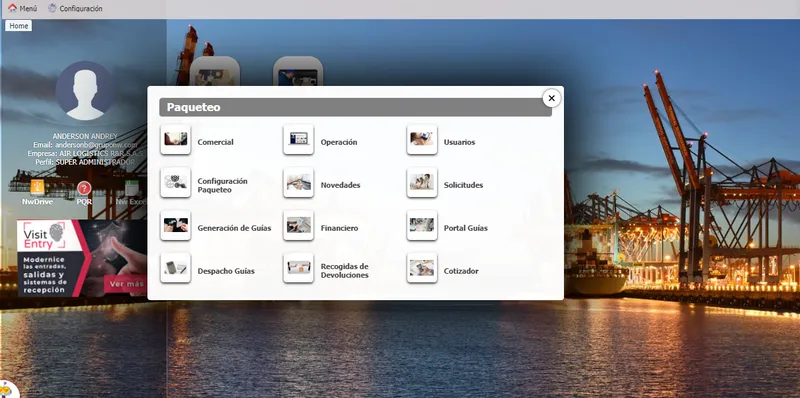
Task: Click the Ver más banner button
Action: tap(126, 284)
